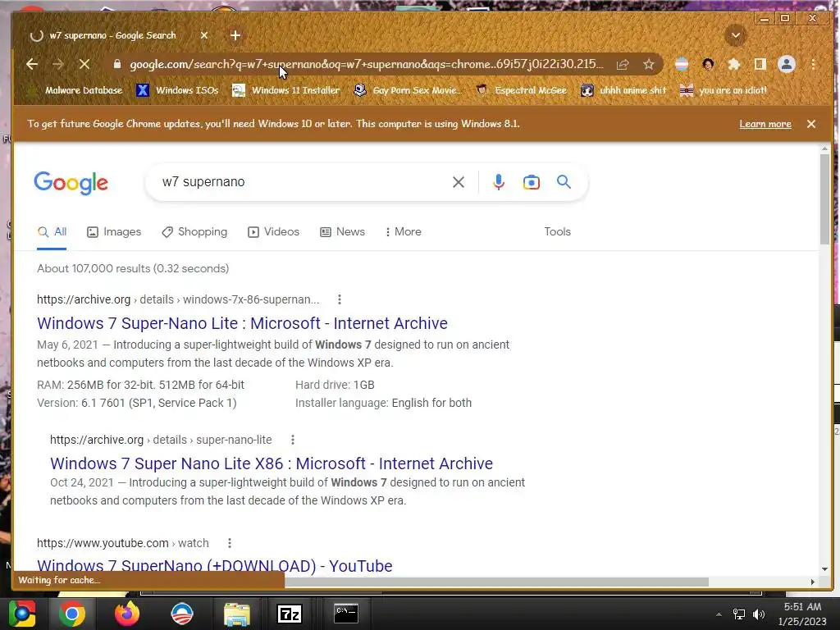Open the Espectral McGee bookmark

coord(521,90)
